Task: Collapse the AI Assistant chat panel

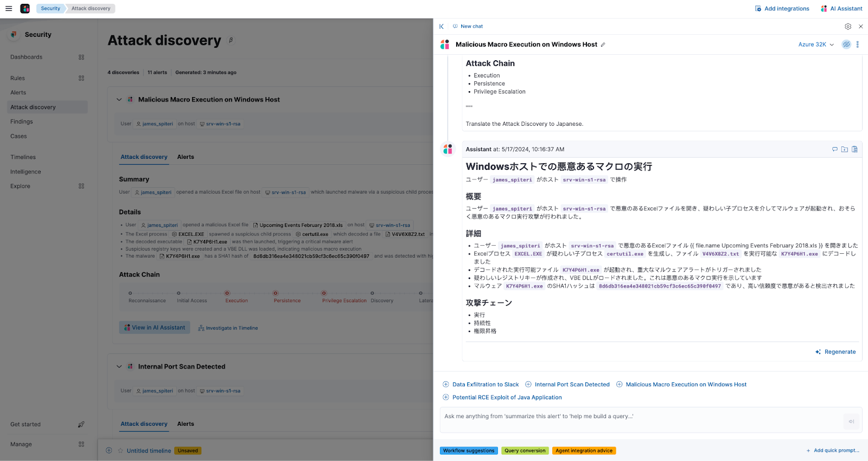Action: point(442,26)
